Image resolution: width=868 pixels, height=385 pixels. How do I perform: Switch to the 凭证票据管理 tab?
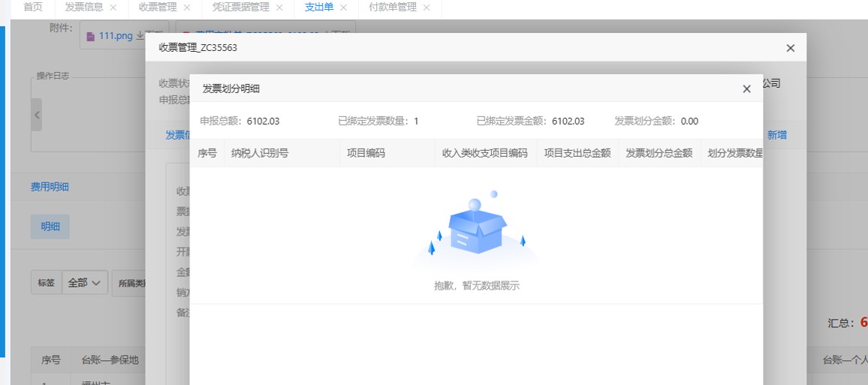pos(241,8)
